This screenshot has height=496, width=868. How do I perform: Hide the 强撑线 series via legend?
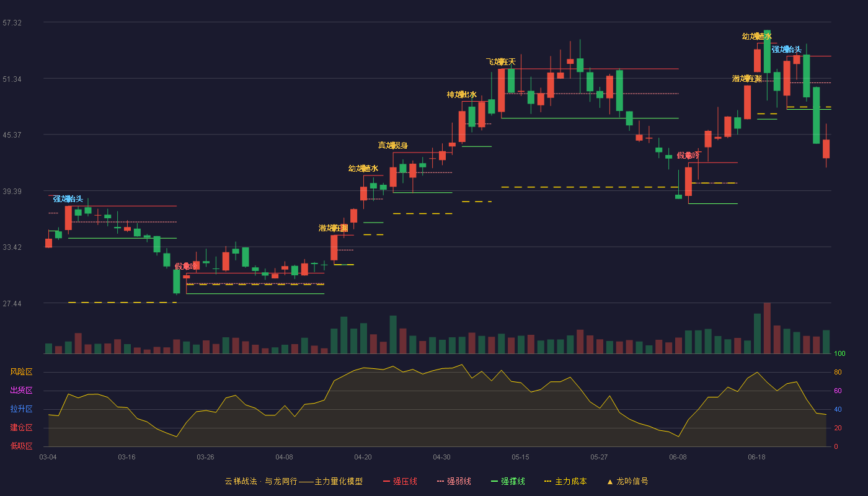tap(508, 481)
